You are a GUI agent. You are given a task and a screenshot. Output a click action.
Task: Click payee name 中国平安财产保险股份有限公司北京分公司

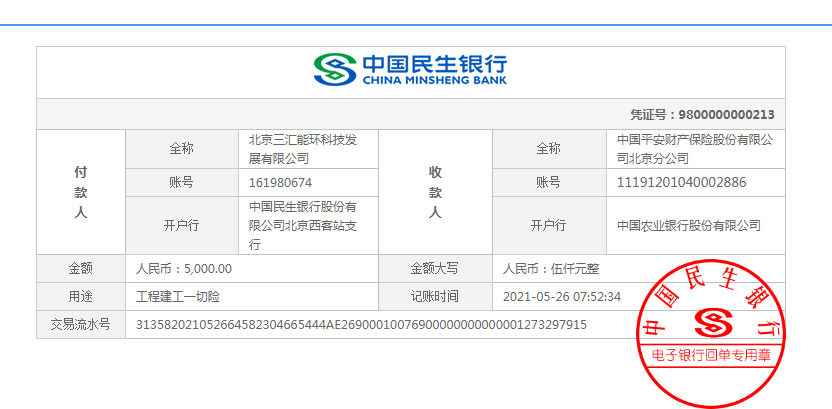[x=695, y=149]
